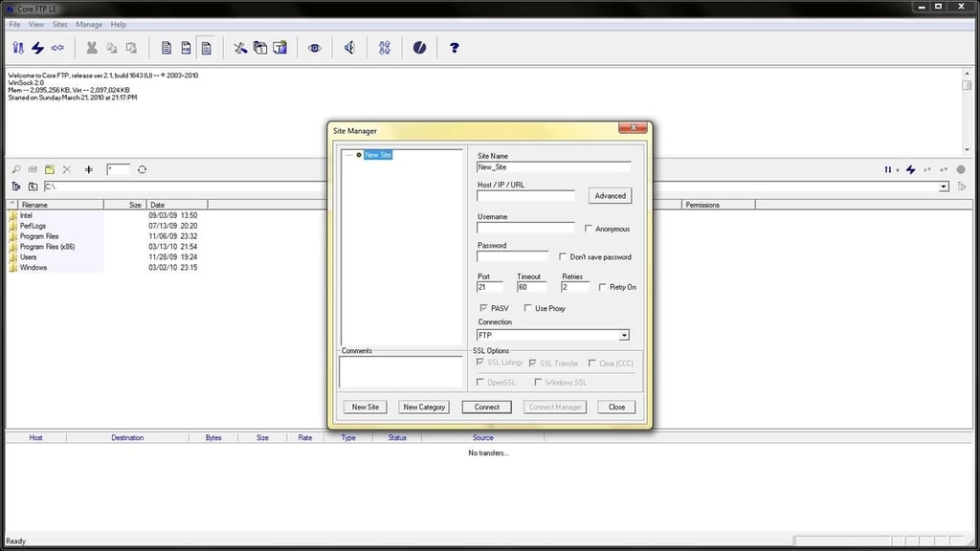
Task: Select the Program Files (x86) folder
Action: (x=47, y=247)
